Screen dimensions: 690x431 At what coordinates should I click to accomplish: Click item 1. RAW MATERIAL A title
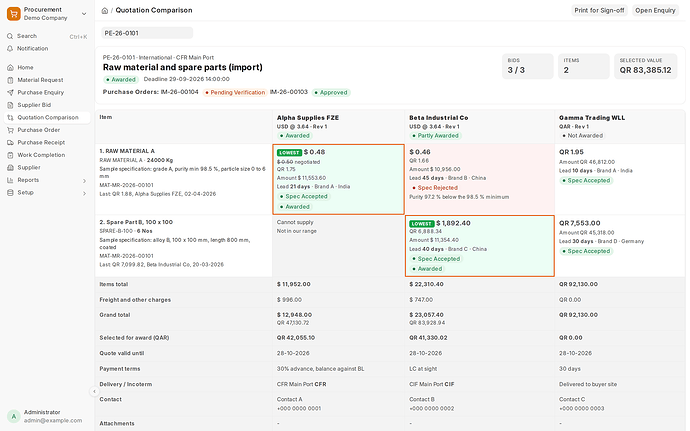[127, 151]
